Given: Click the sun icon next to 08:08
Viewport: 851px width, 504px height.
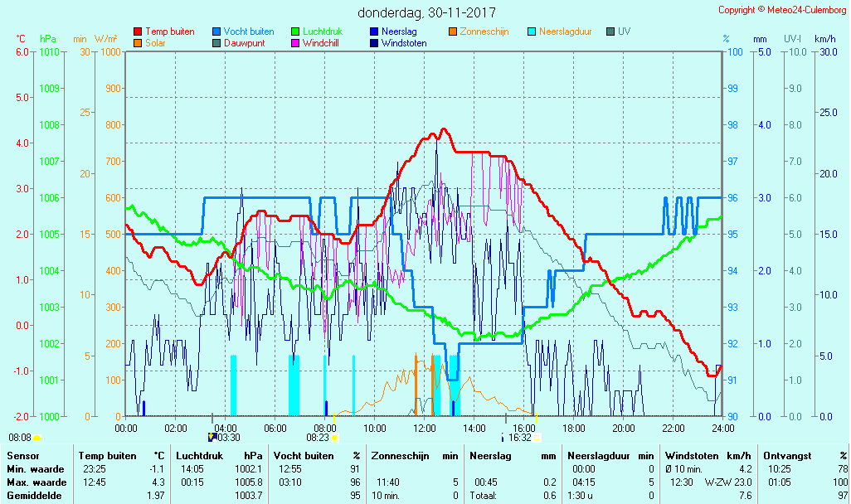Looking at the screenshot, I should 36,437.
